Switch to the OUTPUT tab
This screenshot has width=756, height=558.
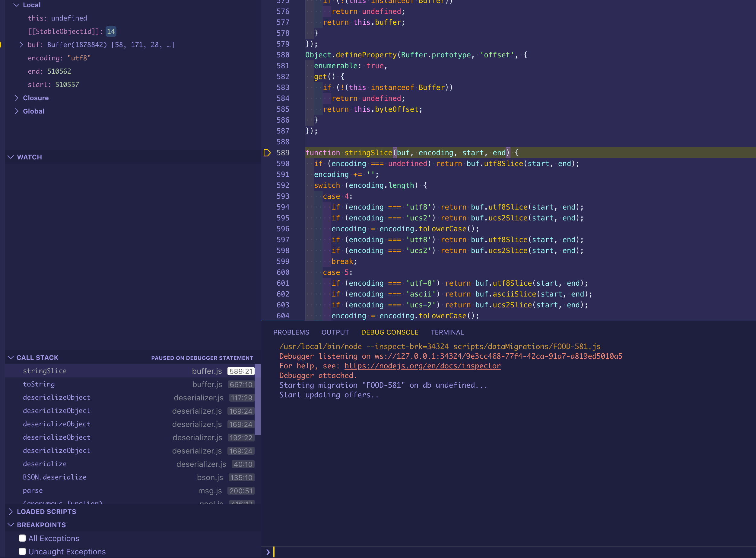pyautogui.click(x=335, y=332)
